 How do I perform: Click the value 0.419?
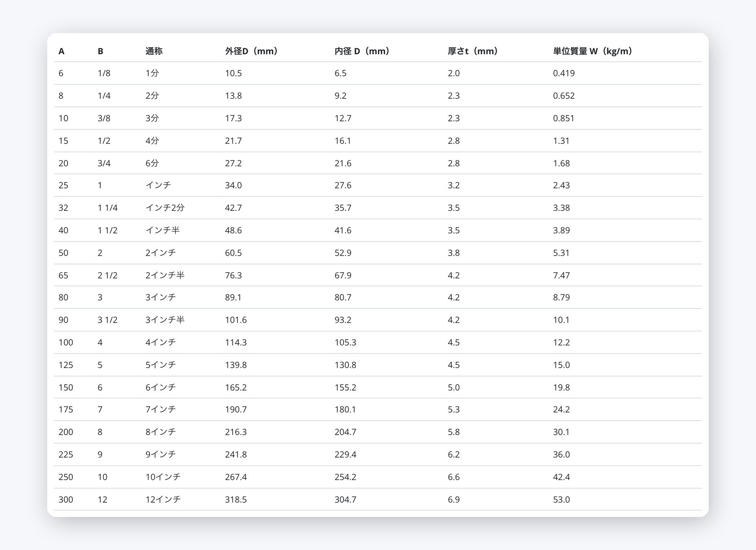[x=564, y=73]
